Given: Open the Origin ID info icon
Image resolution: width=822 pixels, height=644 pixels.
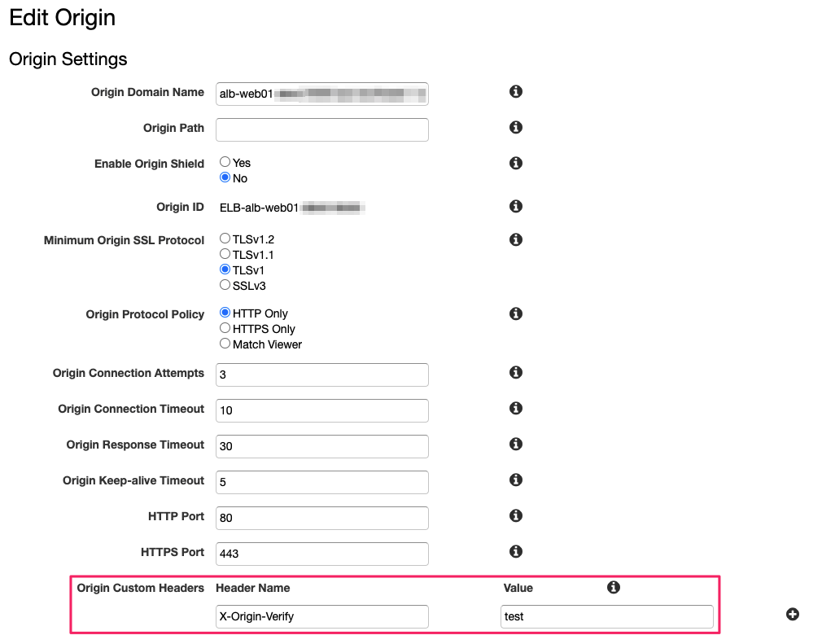Looking at the screenshot, I should (x=515, y=207).
